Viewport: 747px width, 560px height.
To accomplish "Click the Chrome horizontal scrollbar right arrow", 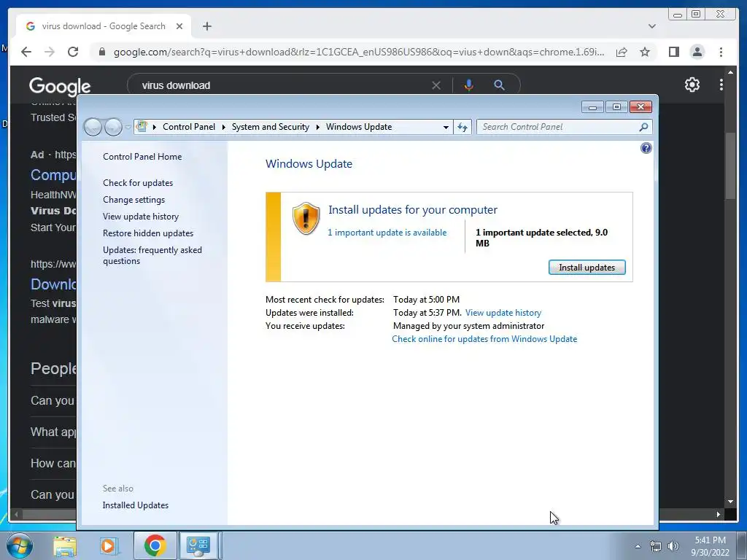I will 719,514.
